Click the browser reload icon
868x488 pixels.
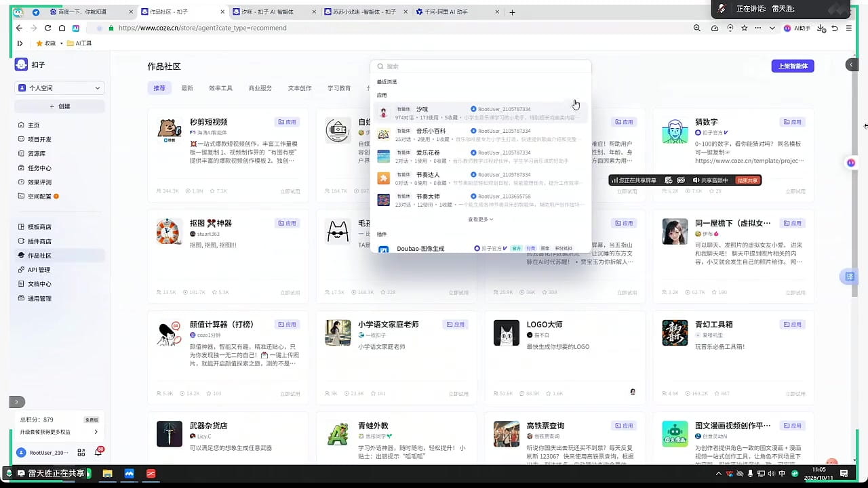point(47,28)
